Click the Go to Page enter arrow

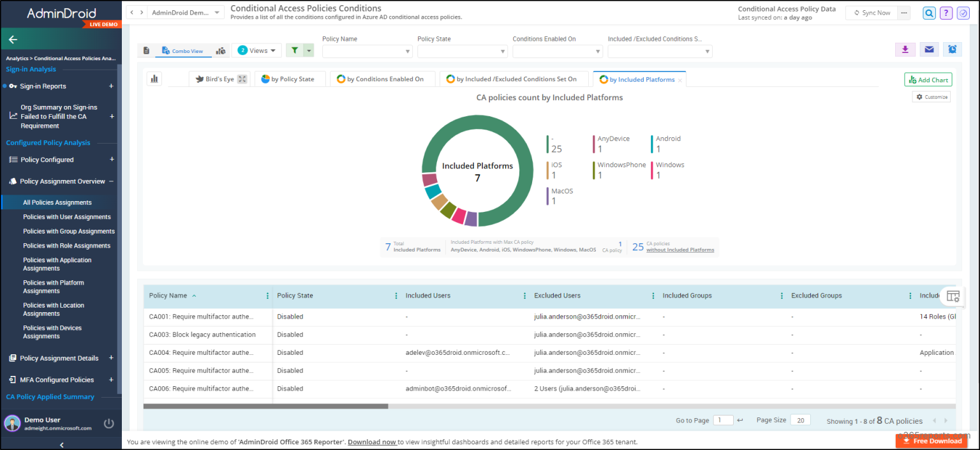740,420
